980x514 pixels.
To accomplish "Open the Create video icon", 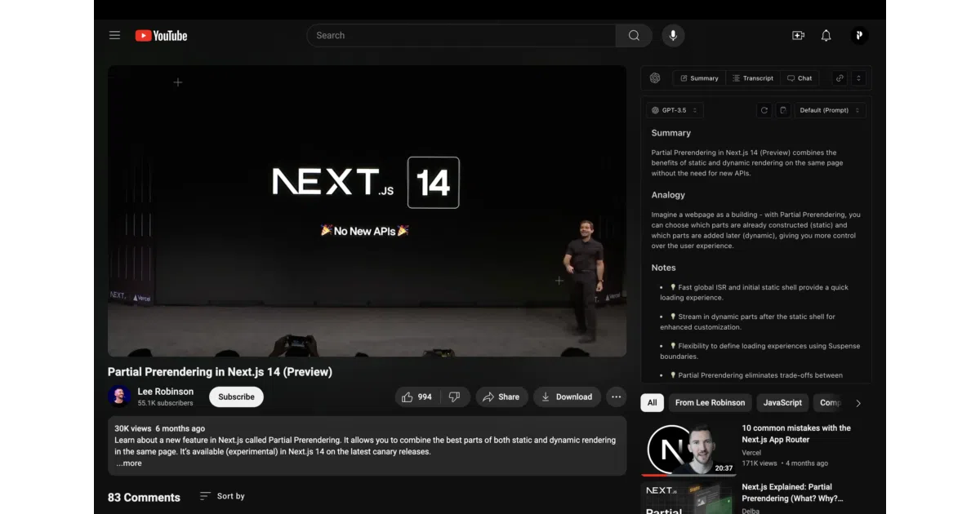I will pos(799,35).
